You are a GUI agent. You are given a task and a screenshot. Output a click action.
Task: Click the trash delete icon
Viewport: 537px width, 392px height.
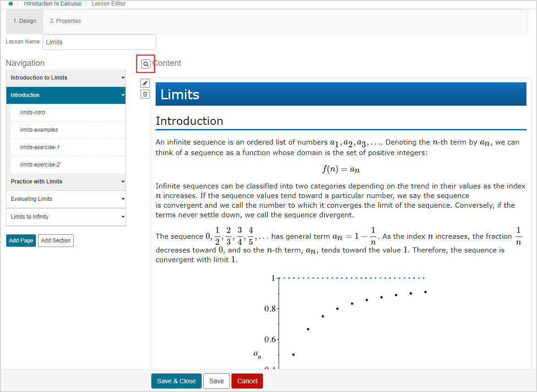pyautogui.click(x=145, y=94)
